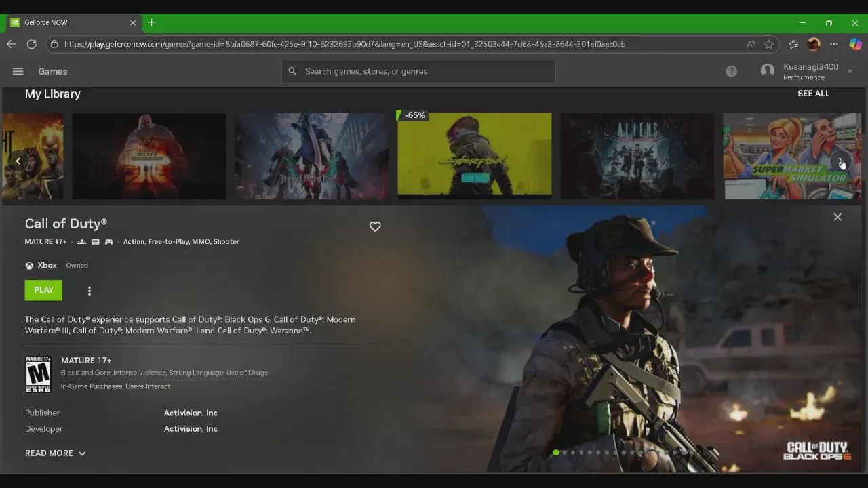Expand the account dropdown arrow
This screenshot has width=868, height=488.
(850, 71)
